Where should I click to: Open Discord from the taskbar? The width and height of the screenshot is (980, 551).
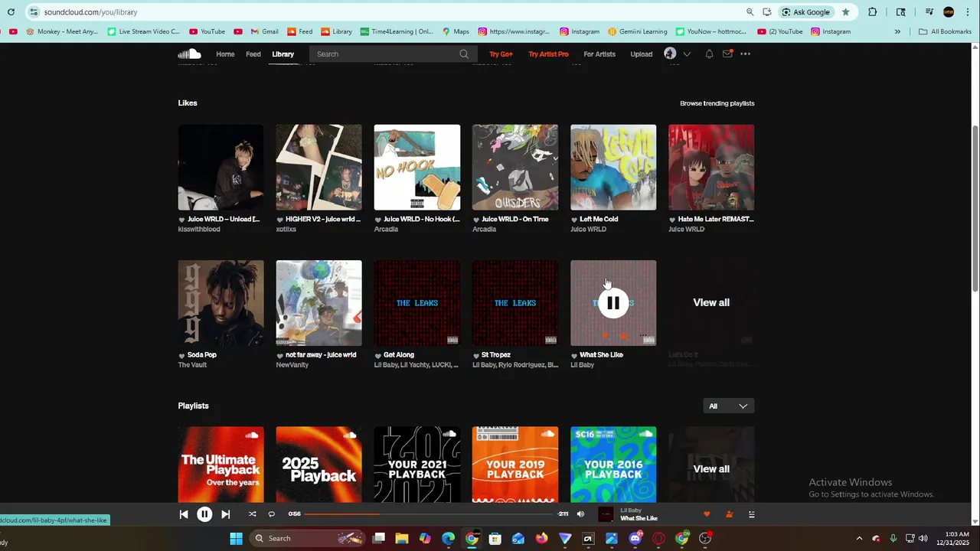pyautogui.click(x=635, y=538)
